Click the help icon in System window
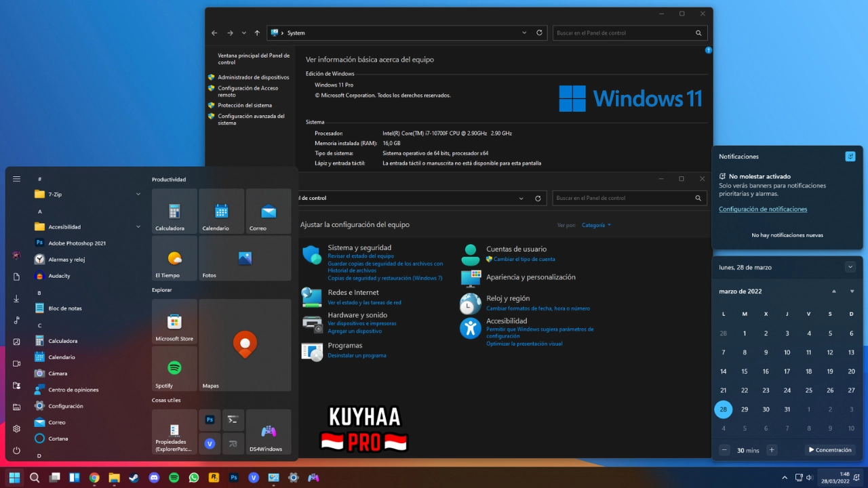 [x=709, y=50]
